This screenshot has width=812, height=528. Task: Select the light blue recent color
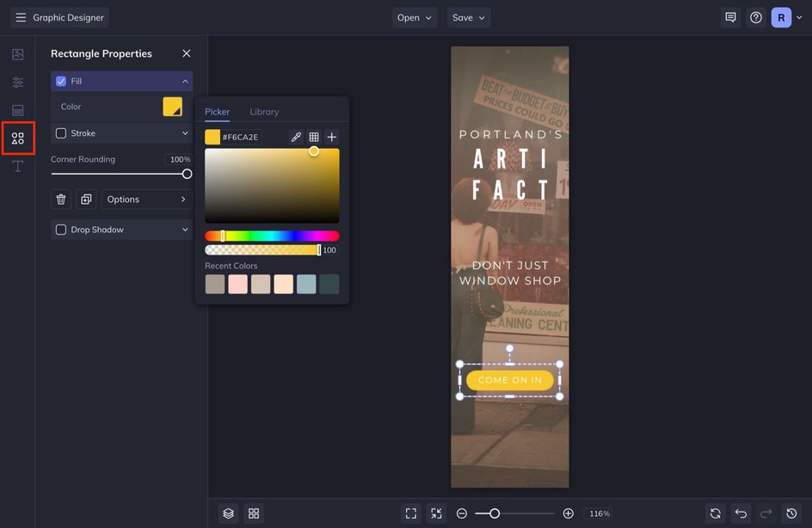306,284
